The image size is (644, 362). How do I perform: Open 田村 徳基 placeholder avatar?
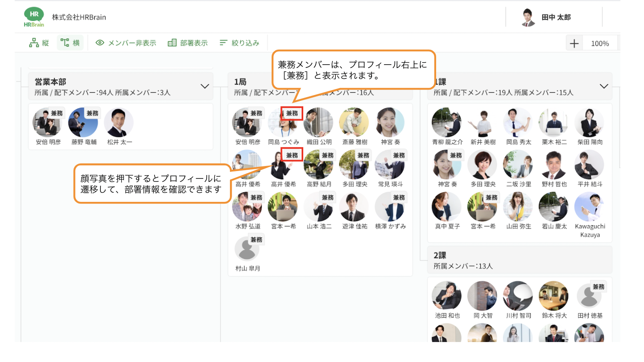[589, 297]
